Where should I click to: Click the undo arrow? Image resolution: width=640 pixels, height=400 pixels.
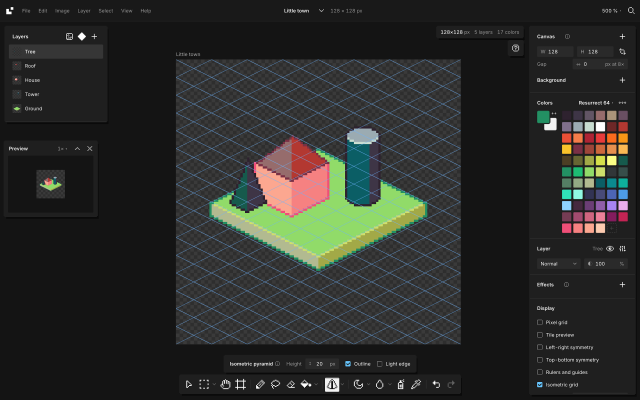tap(436, 384)
